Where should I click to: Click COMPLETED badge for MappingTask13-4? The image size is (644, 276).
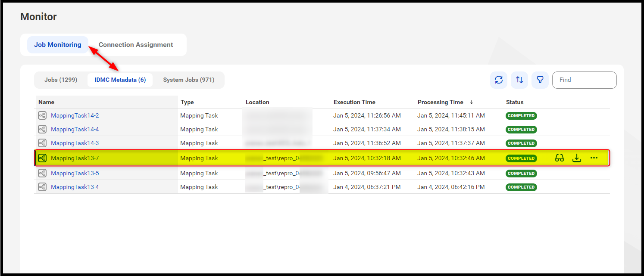[521, 187]
